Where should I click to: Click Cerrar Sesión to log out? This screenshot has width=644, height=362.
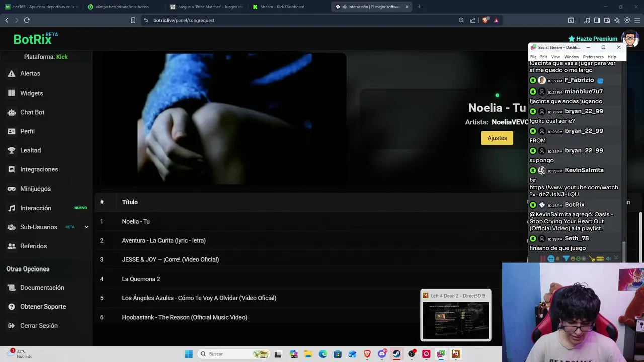point(39,325)
